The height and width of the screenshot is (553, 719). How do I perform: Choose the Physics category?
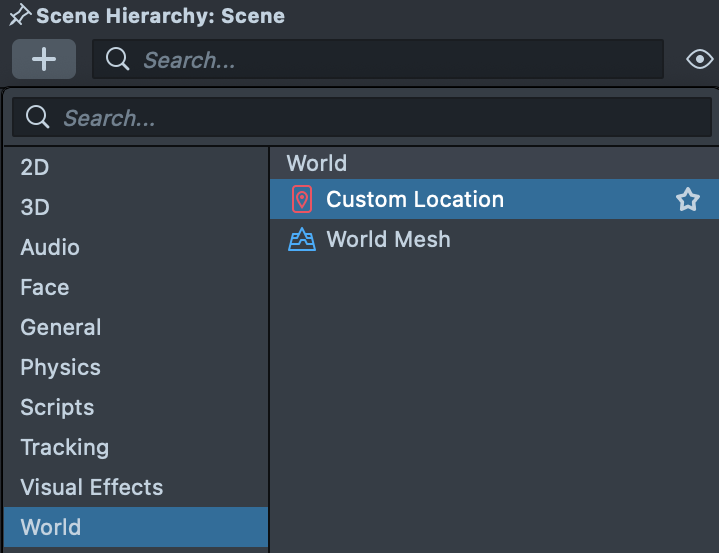click(61, 367)
